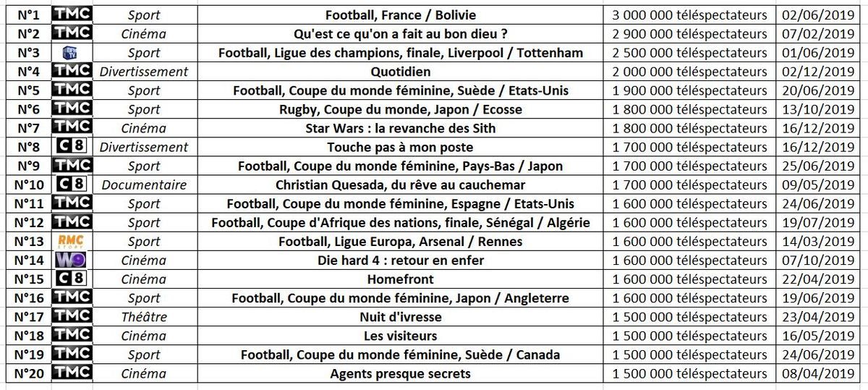Select the C8 logo in row N°8
The width and height of the screenshot is (868, 390).
point(72,146)
